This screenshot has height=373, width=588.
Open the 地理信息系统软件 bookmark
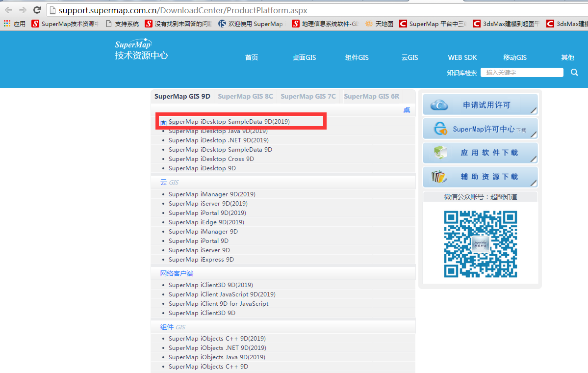pos(325,24)
